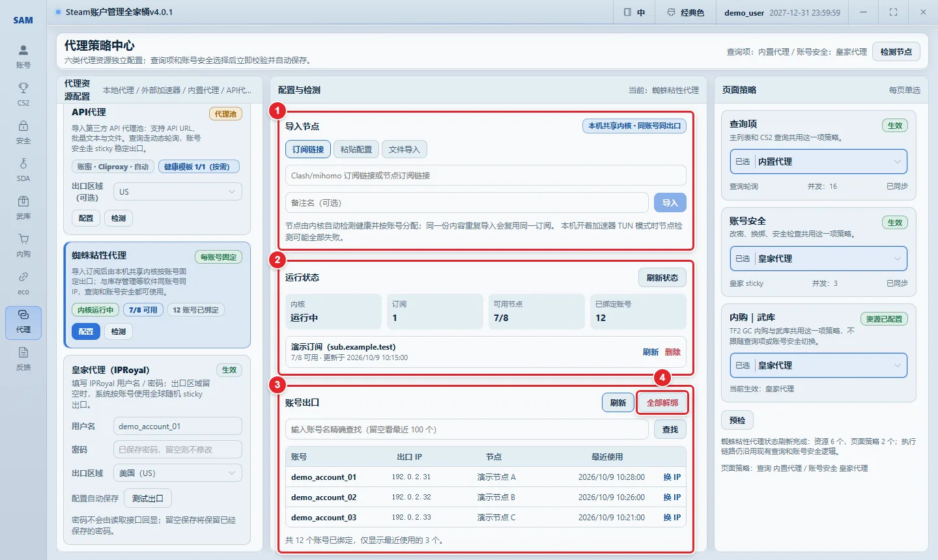
Task: Expand the 内购 | 武库 strategy dropdown
Action: coord(818,365)
